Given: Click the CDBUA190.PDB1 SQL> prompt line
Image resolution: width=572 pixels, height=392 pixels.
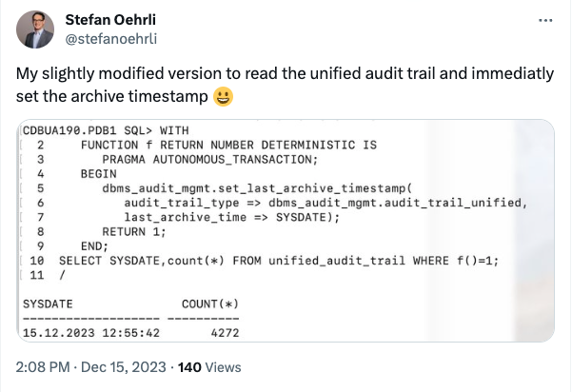Looking at the screenshot, I should (106, 130).
